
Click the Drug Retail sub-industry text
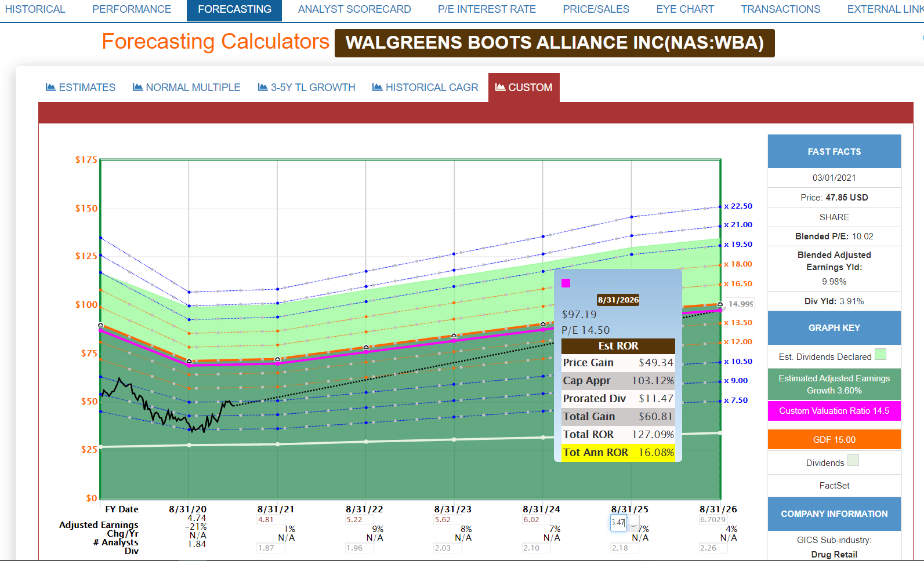[x=834, y=555]
